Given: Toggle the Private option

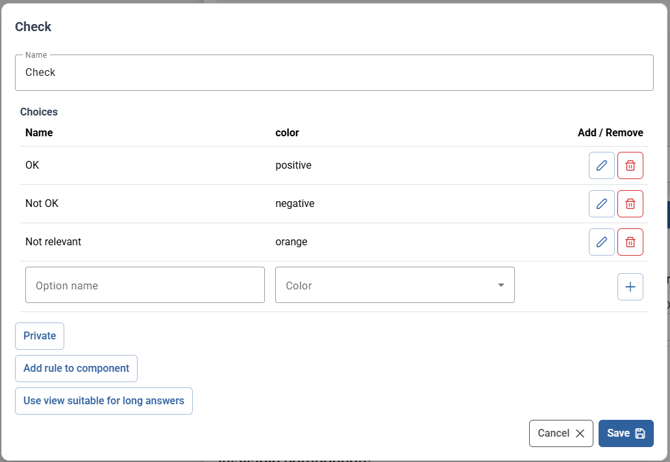Looking at the screenshot, I should [x=40, y=336].
